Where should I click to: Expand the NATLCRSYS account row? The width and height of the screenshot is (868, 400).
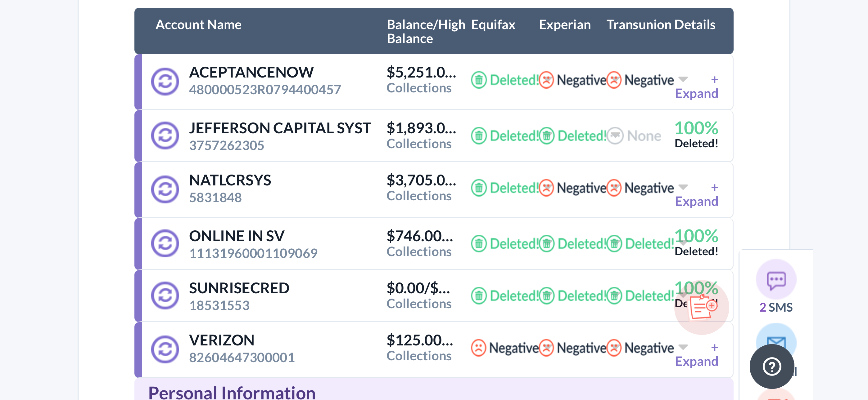697,201
